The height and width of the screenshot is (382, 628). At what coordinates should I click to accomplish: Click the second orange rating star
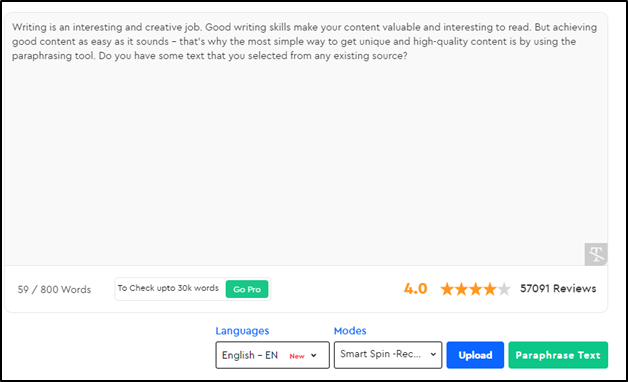click(x=461, y=289)
